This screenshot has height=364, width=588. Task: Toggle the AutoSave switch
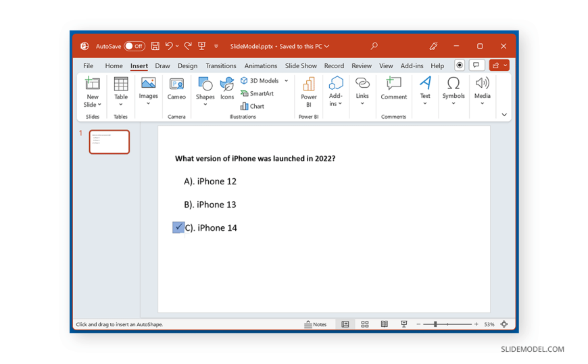134,46
